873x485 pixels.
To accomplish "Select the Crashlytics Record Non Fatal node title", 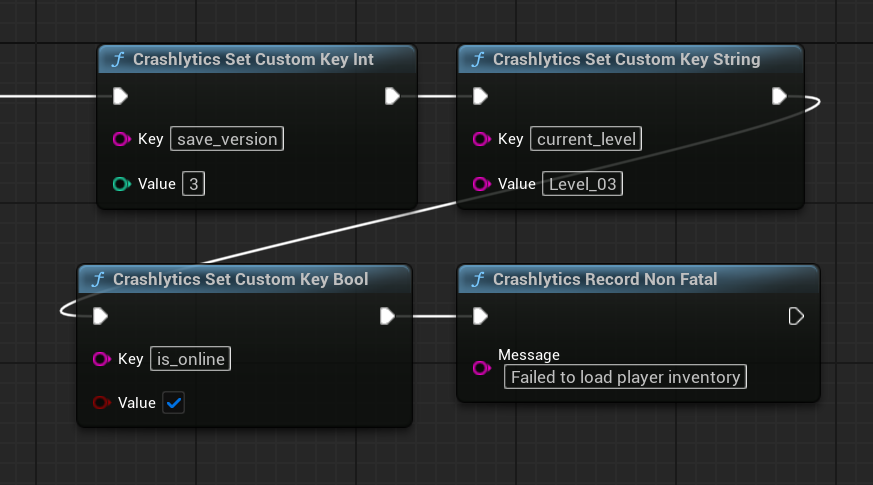I will click(x=605, y=279).
